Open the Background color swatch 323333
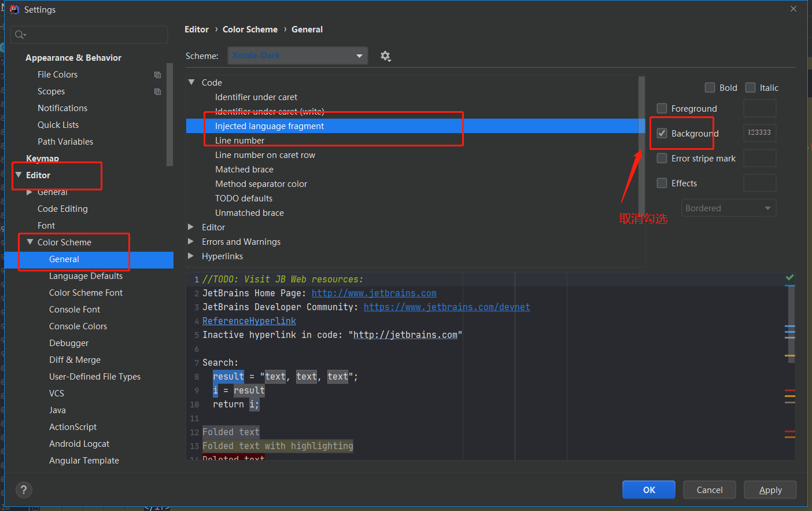Viewport: 812px width, 511px height. pos(759,133)
